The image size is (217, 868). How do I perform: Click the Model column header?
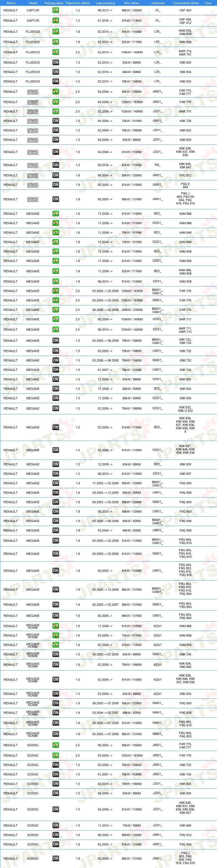click(33, 3)
